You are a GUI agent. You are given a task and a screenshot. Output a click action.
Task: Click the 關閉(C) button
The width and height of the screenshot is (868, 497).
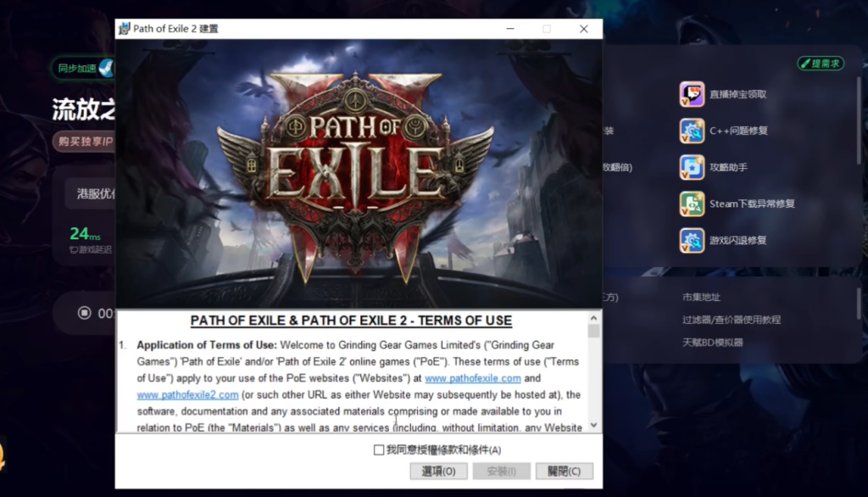[x=564, y=471]
